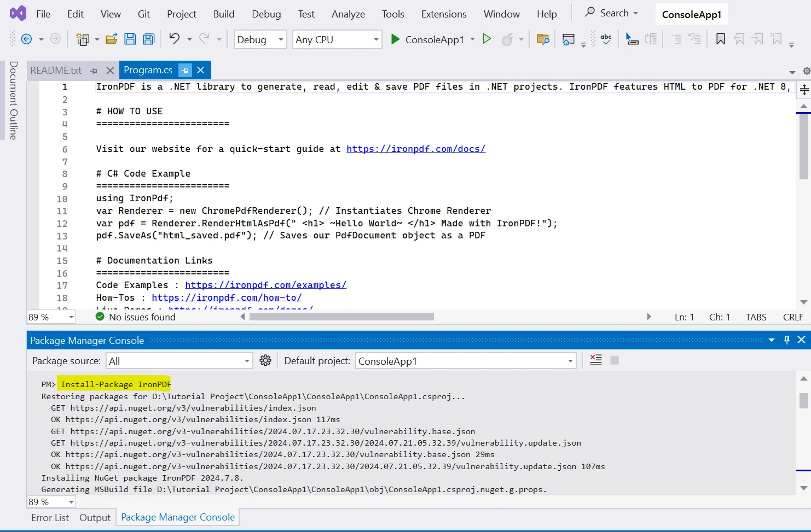Open the Any CPU platform dropdown
Image resolution: width=811 pixels, height=532 pixels.
click(x=337, y=39)
